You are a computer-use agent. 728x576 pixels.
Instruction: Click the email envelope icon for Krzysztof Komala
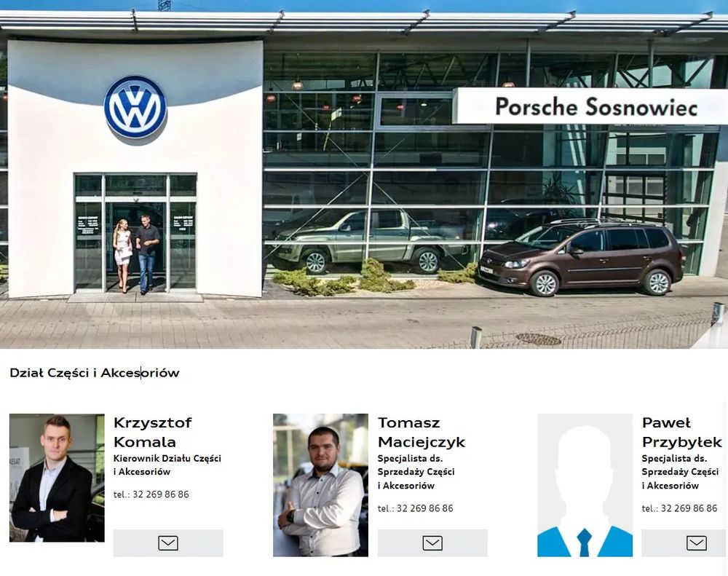[x=168, y=543]
